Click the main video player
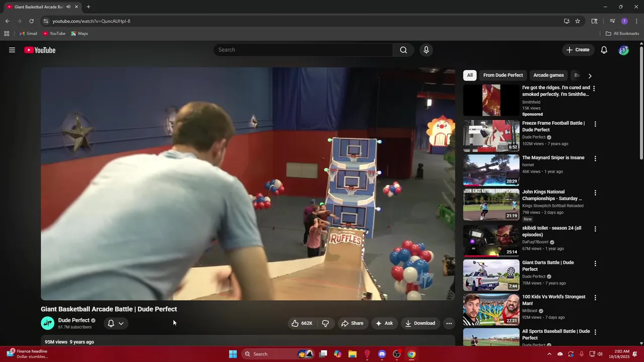This screenshot has width=644, height=362. 248,184
